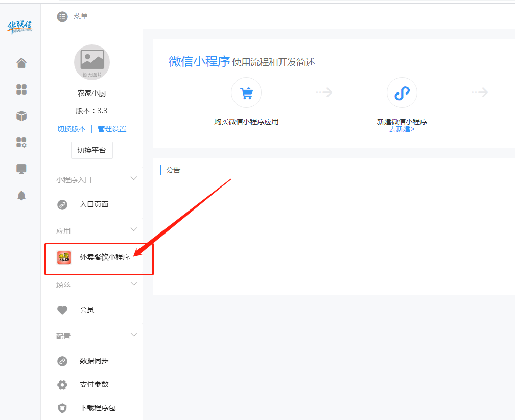Open the grid-with-gear settings icon

click(x=21, y=143)
